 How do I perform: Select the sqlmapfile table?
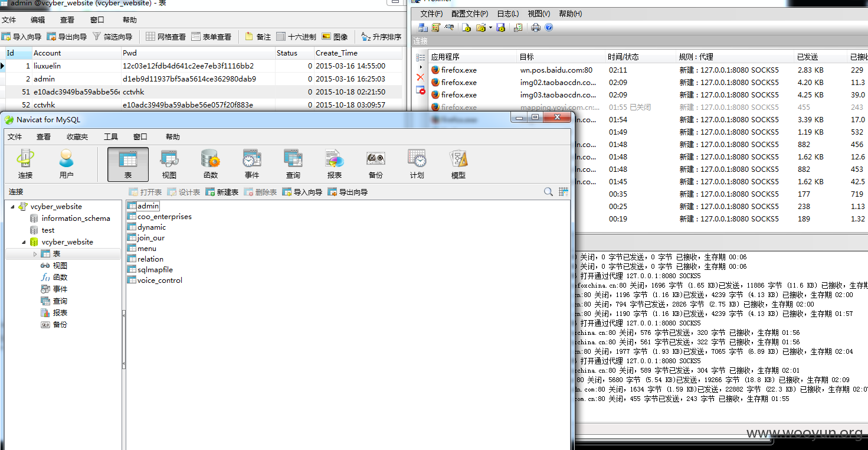[x=150, y=270]
